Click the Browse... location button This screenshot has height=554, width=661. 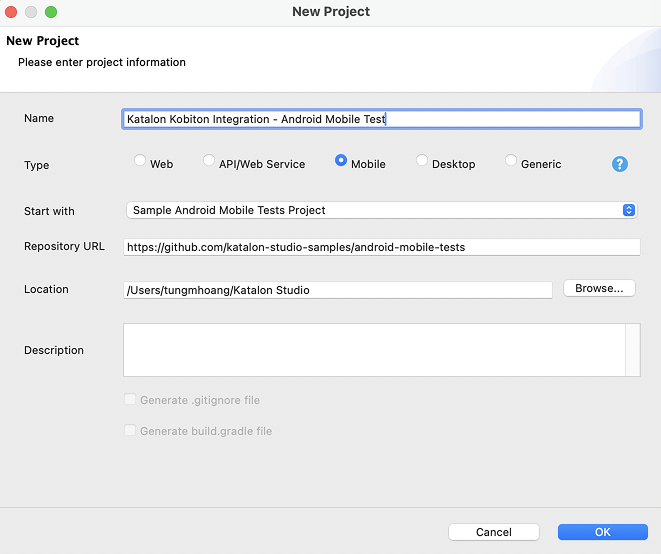599,288
